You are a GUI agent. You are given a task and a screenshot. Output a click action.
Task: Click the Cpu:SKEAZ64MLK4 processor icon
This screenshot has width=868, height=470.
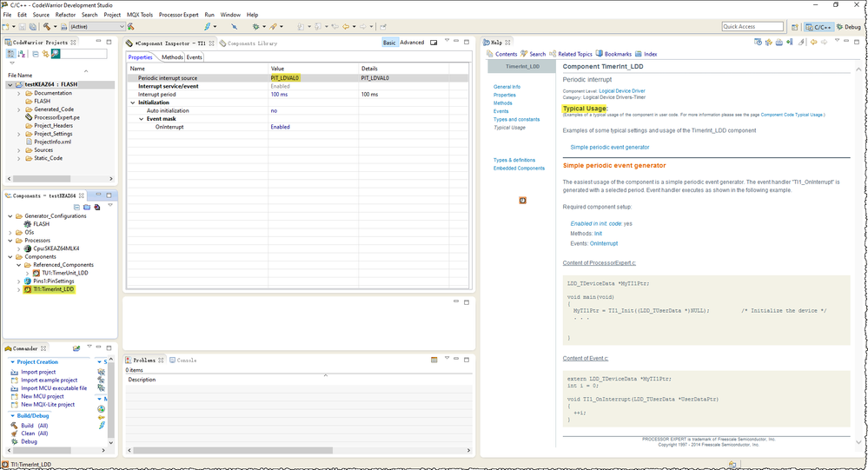point(28,248)
